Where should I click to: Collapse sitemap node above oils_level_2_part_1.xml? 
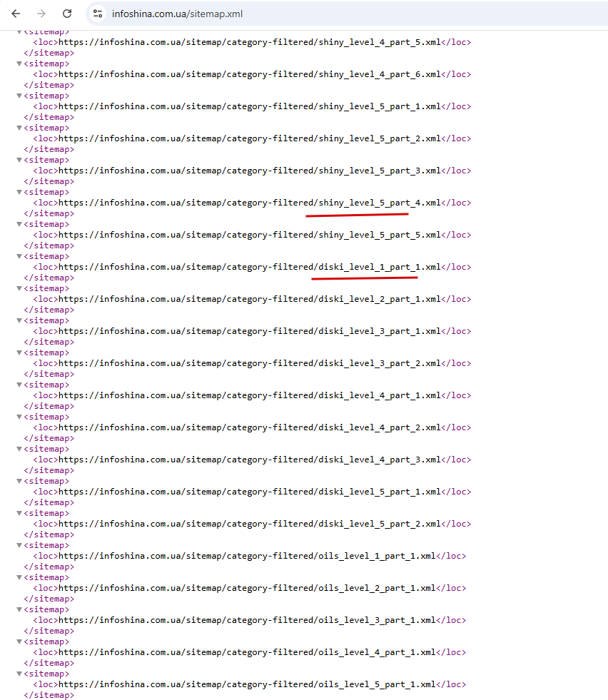[x=19, y=578]
